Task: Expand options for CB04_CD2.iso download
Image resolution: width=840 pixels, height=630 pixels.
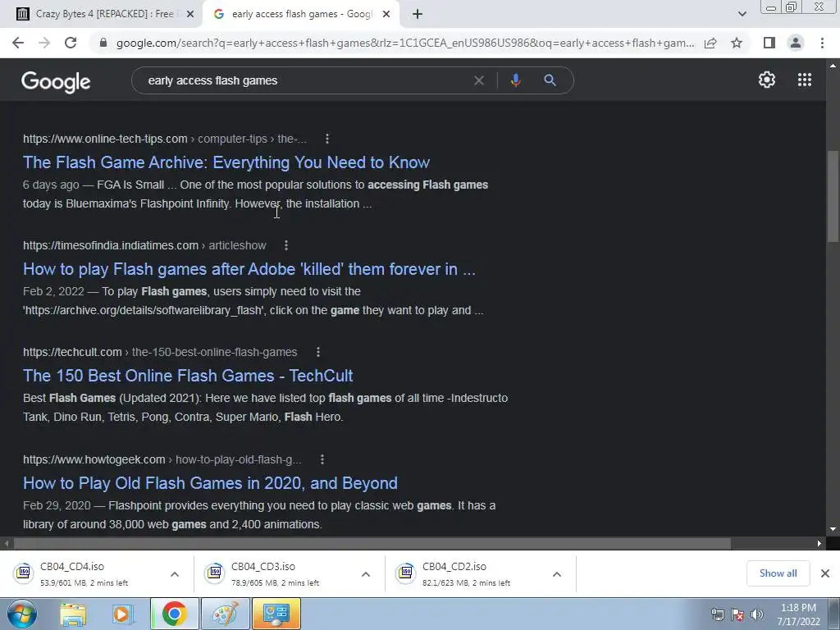Action: pyautogui.click(x=557, y=573)
